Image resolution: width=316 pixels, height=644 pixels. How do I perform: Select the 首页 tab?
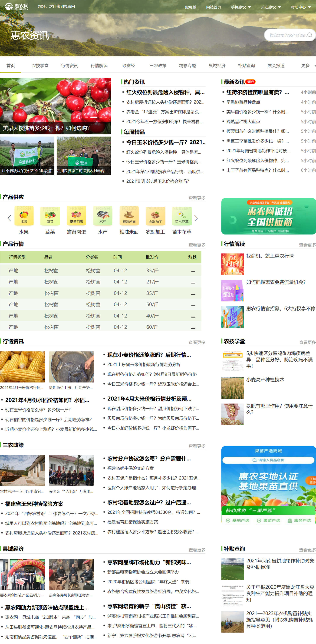point(11,65)
